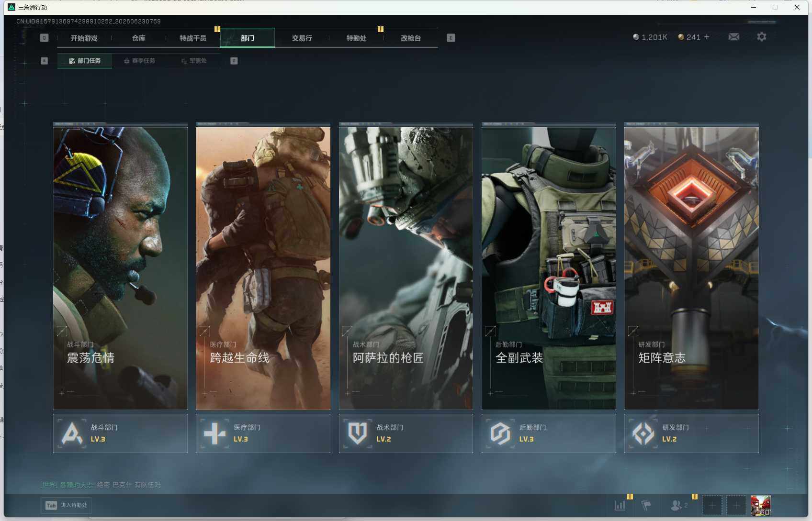The height and width of the screenshot is (521, 812).
Task: Switch to the 改枪台 tab
Action: pos(411,38)
